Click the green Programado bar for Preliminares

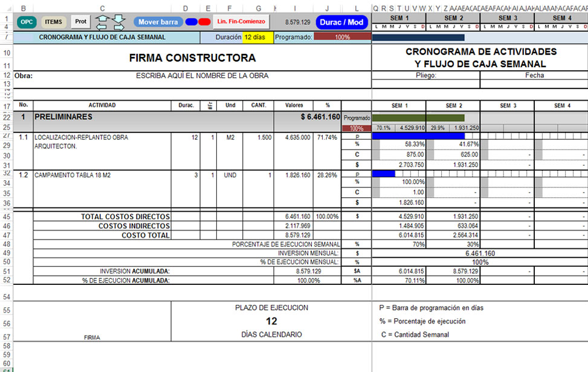click(418, 117)
